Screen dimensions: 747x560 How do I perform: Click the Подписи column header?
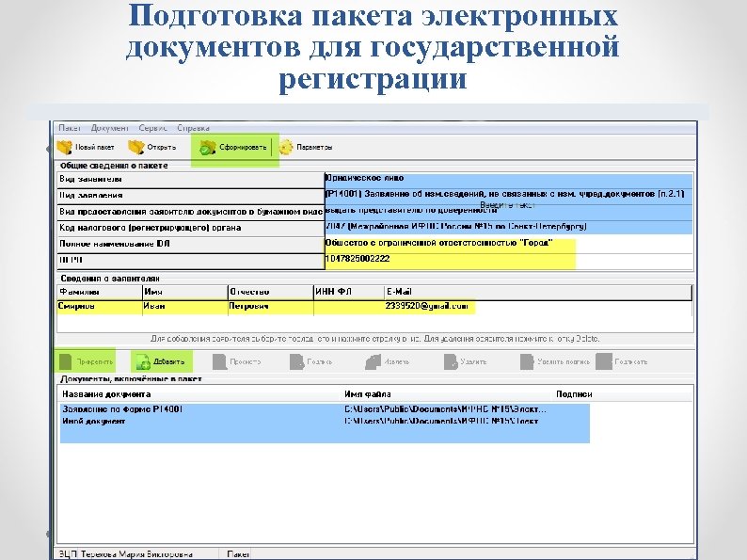tap(574, 394)
